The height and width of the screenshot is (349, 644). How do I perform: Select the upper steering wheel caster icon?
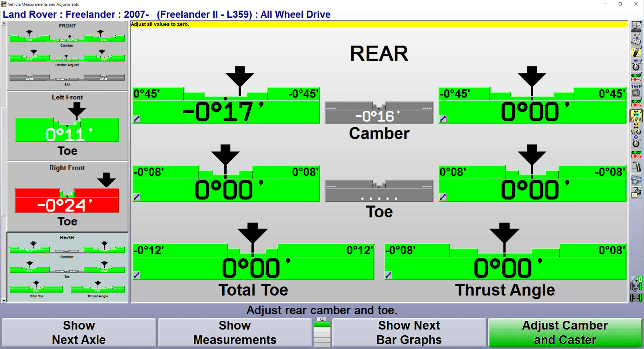coord(636,65)
